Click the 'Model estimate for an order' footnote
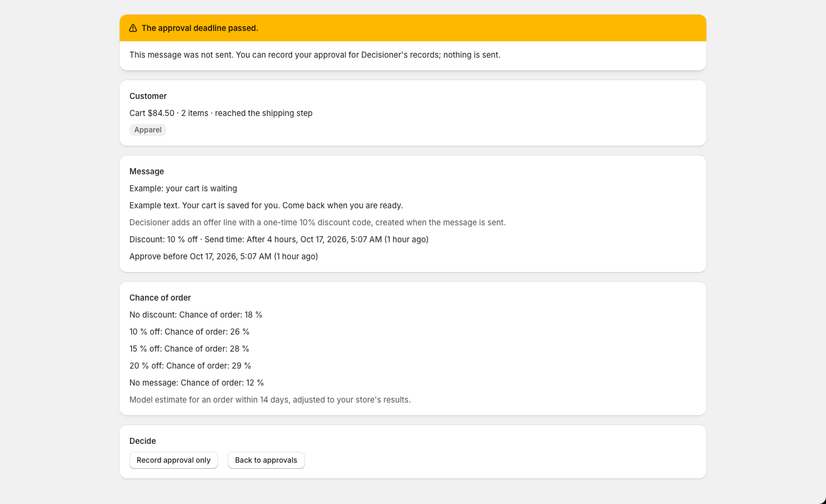 pyautogui.click(x=270, y=400)
